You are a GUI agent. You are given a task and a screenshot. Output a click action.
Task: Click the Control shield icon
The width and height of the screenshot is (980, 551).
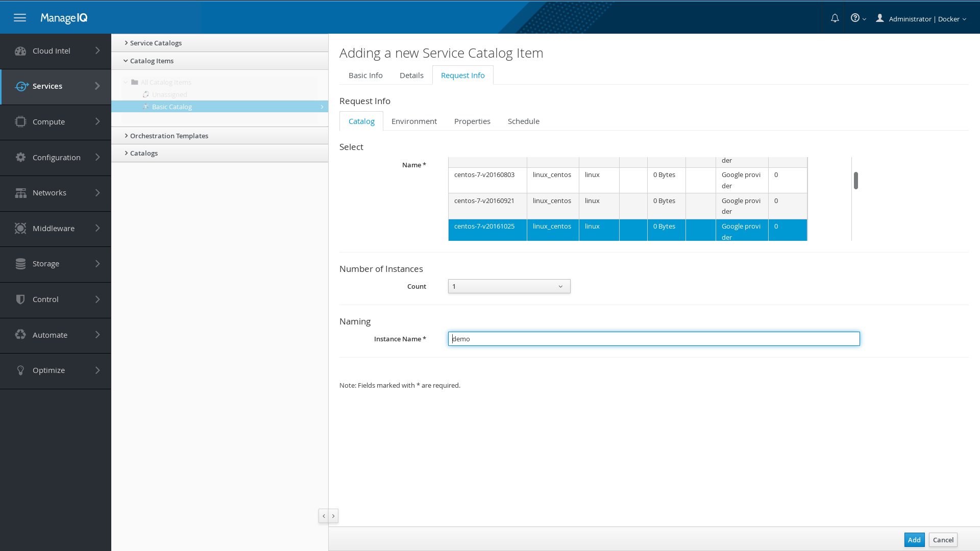click(20, 299)
